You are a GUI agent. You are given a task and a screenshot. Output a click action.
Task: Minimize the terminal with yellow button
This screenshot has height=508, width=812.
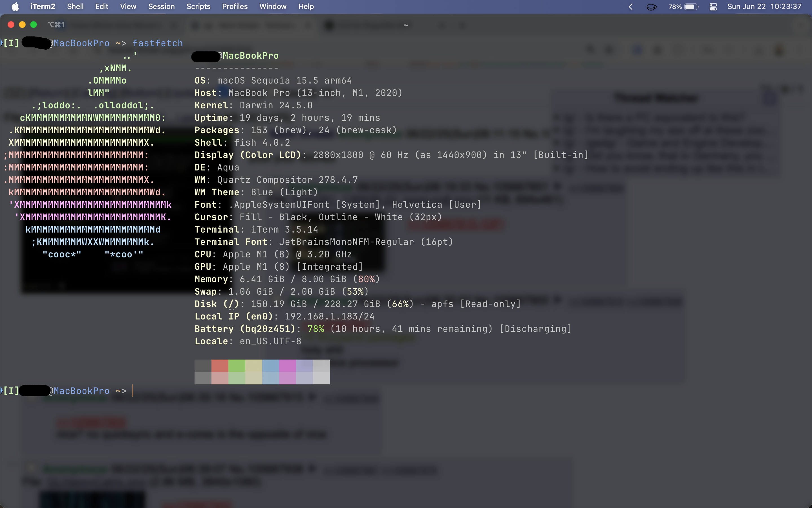pyautogui.click(x=22, y=25)
